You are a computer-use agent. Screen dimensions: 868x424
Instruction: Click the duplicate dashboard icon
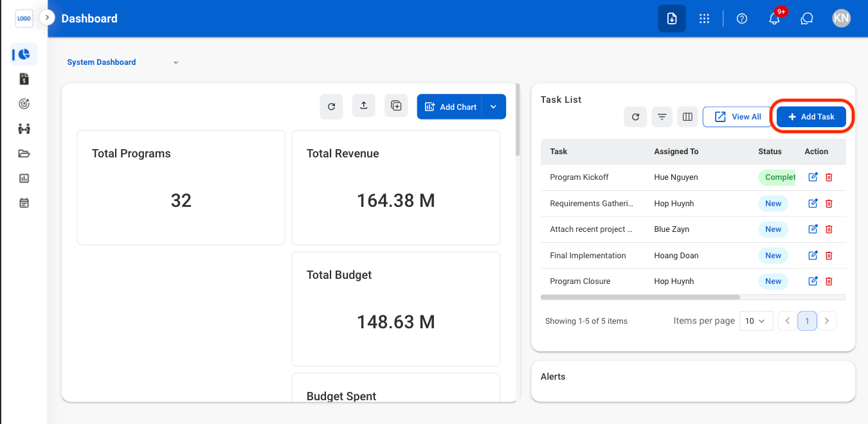(x=396, y=105)
